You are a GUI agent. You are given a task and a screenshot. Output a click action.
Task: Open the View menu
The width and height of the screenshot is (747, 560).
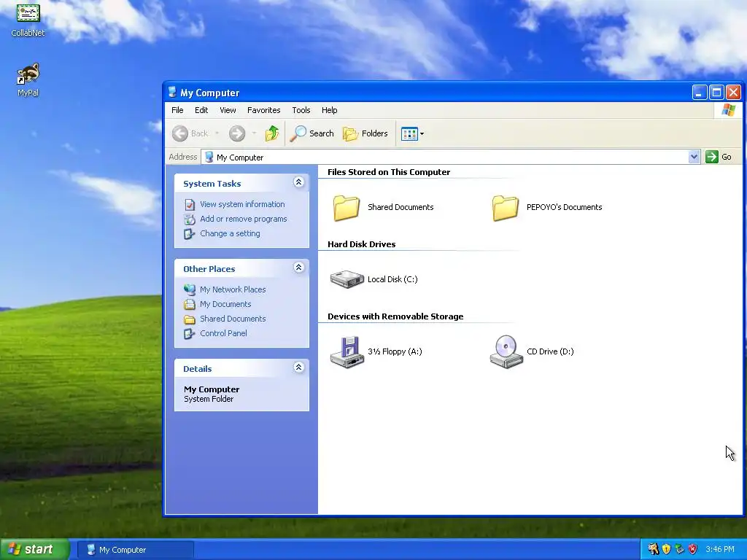[228, 110]
